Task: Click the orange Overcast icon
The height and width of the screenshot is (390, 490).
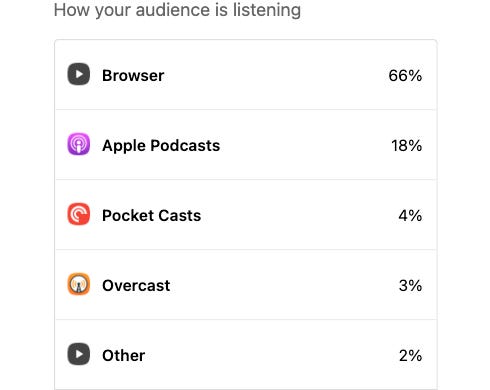Action: (79, 284)
